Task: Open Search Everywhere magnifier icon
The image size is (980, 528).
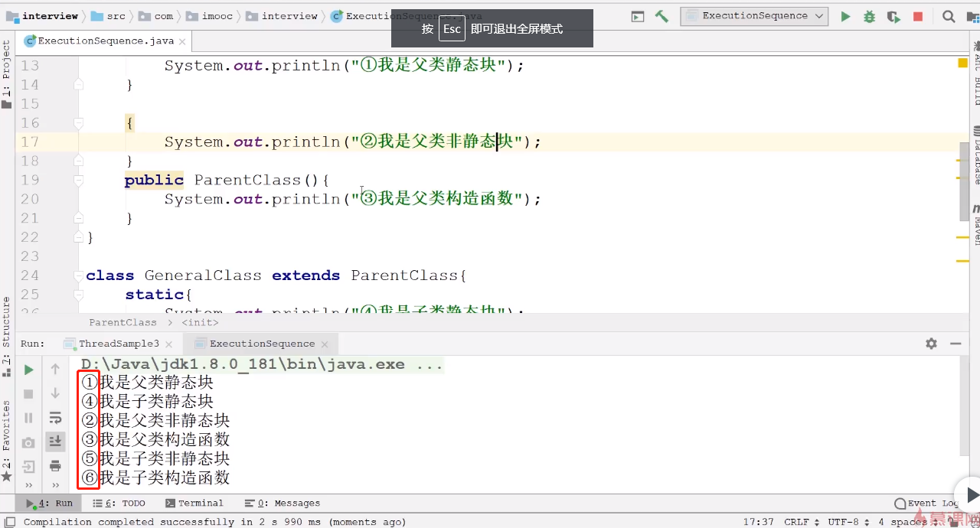Action: point(949,16)
